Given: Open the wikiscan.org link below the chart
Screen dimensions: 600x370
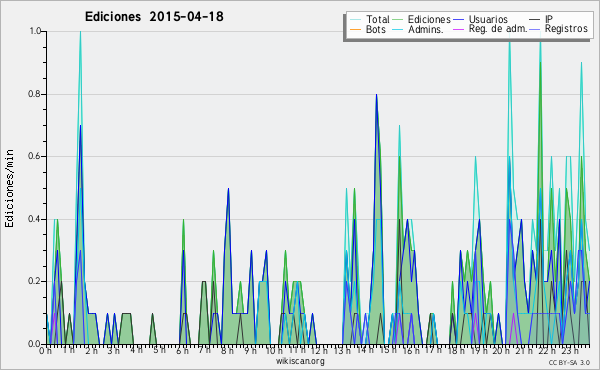Looking at the screenshot, I should coord(300,361).
